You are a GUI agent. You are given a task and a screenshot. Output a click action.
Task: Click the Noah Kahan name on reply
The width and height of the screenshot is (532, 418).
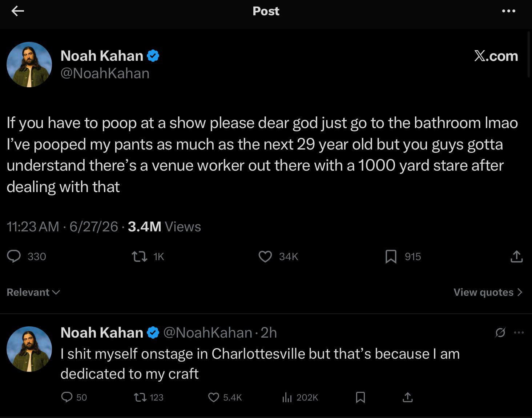coord(102,333)
